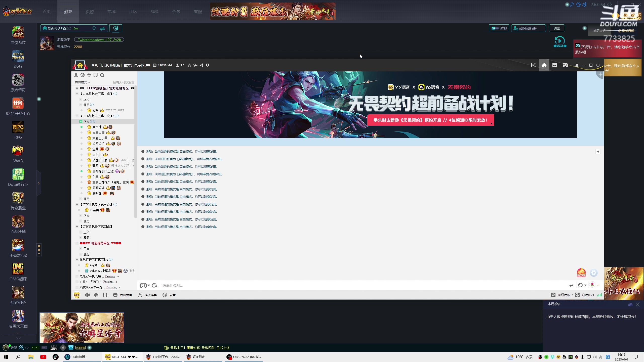Switch to OBS 29.0.2 in the taskbar
Image resolution: width=644 pixels, height=362 pixels.
coord(244,357)
